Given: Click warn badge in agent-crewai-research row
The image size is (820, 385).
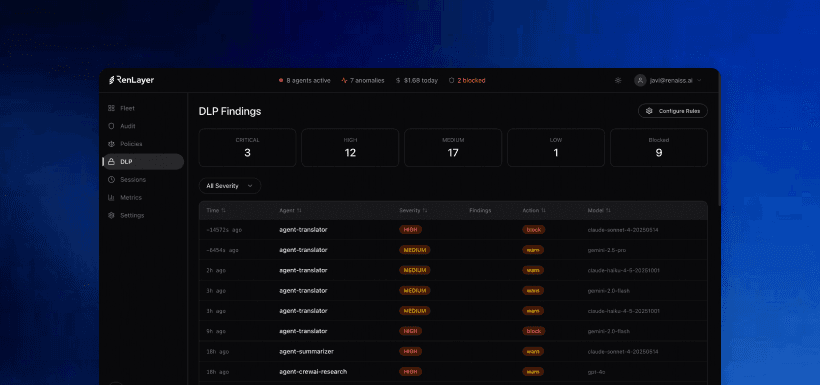Looking at the screenshot, I should point(533,372).
